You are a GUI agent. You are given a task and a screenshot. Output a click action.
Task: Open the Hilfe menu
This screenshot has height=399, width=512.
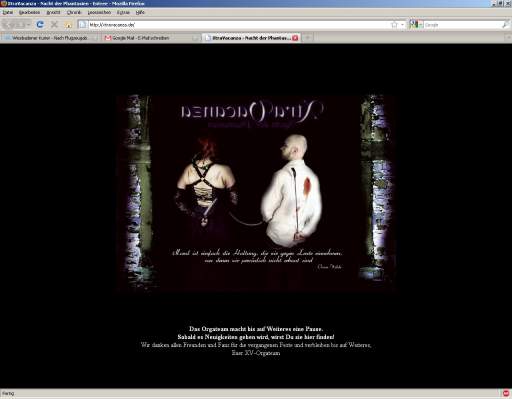[x=140, y=12]
